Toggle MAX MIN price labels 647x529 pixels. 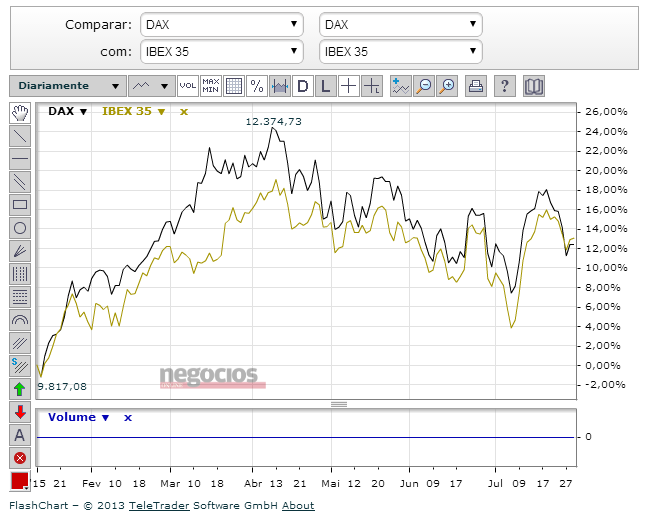point(211,86)
